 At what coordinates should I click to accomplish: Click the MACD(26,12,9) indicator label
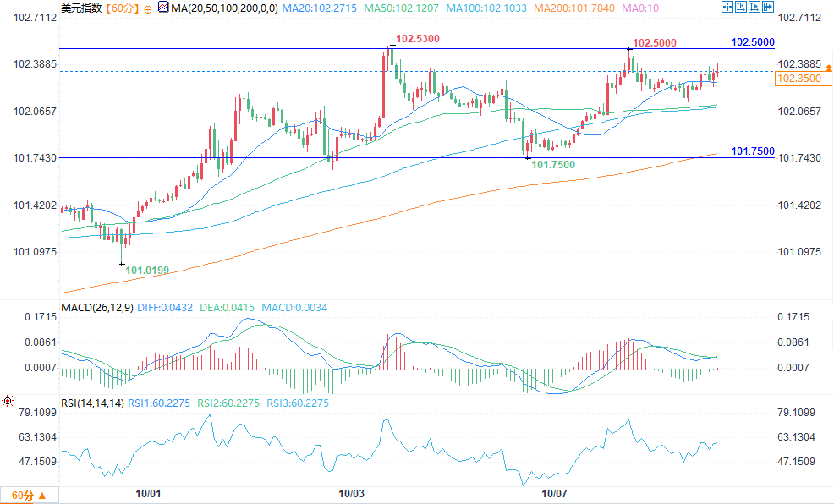[97, 308]
